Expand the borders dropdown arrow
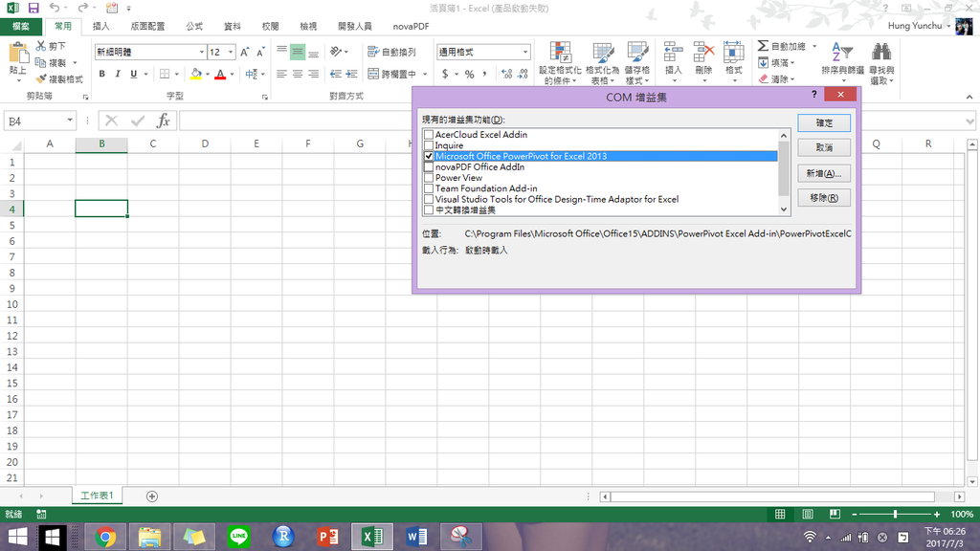The width and height of the screenshot is (980, 551). click(177, 74)
